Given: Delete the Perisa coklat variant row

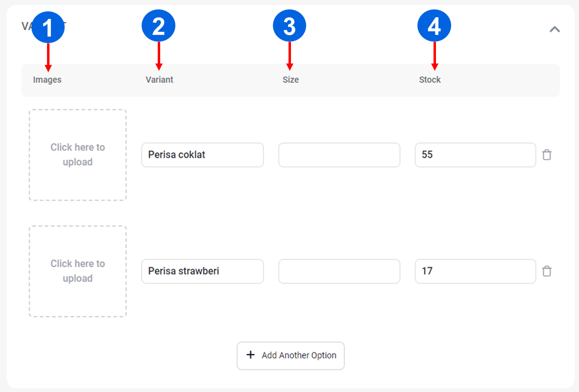Looking at the screenshot, I should click(547, 155).
